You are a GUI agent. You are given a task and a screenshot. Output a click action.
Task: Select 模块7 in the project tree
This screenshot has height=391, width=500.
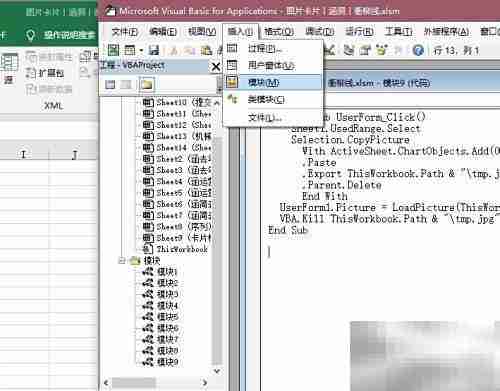[160, 339]
